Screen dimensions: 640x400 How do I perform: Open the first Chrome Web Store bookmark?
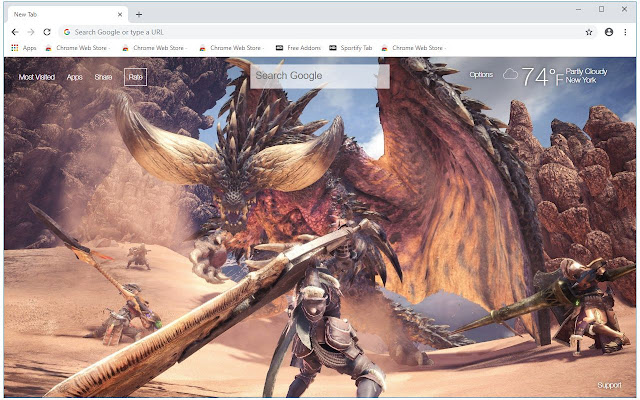point(78,48)
